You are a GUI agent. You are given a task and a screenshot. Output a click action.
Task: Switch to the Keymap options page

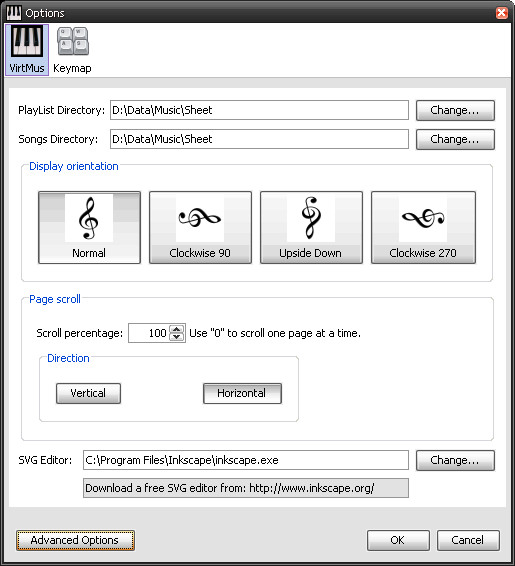(72, 50)
